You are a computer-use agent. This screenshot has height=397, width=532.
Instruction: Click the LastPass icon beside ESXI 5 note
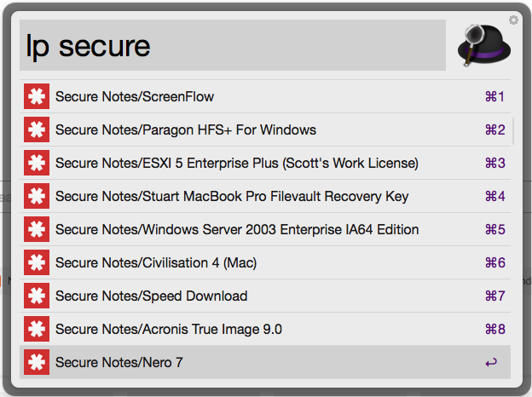pos(36,164)
